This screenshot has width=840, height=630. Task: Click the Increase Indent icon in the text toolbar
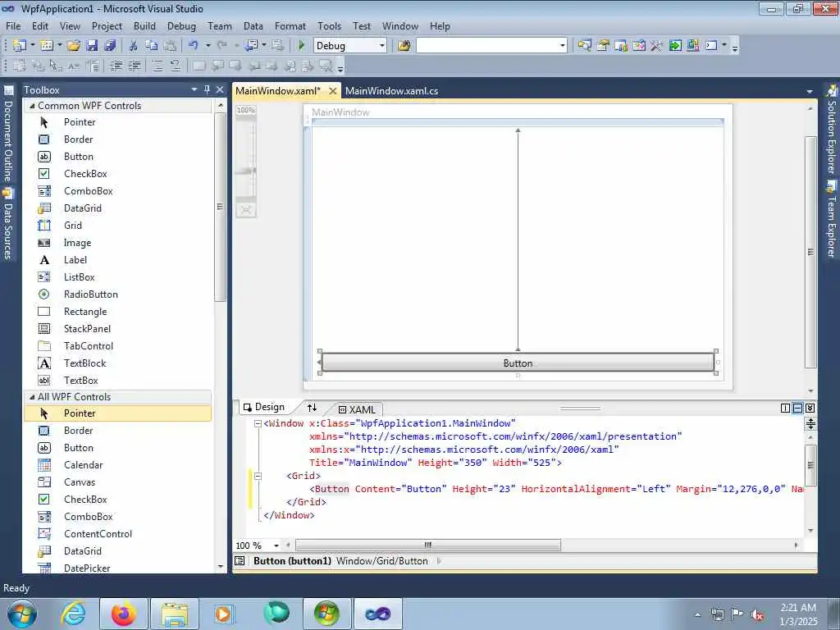click(134, 66)
